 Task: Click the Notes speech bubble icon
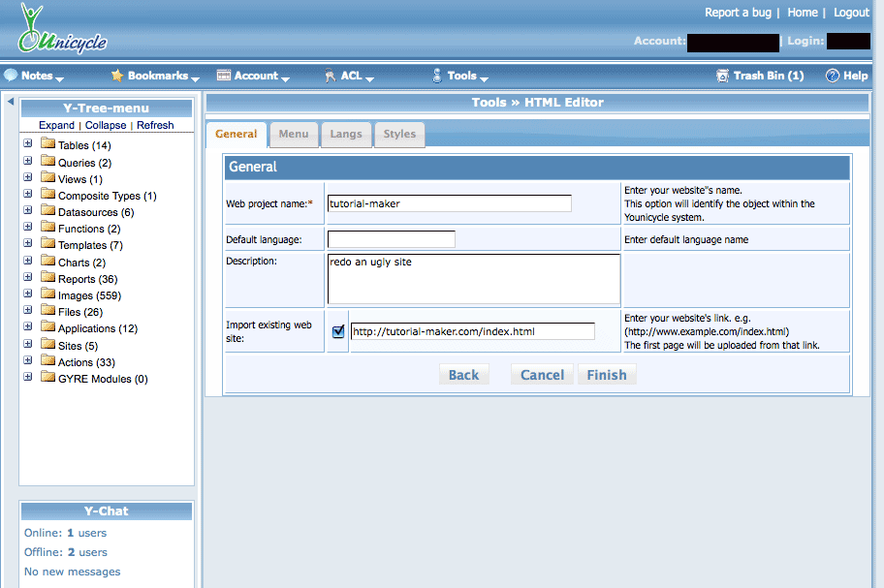coord(11,76)
